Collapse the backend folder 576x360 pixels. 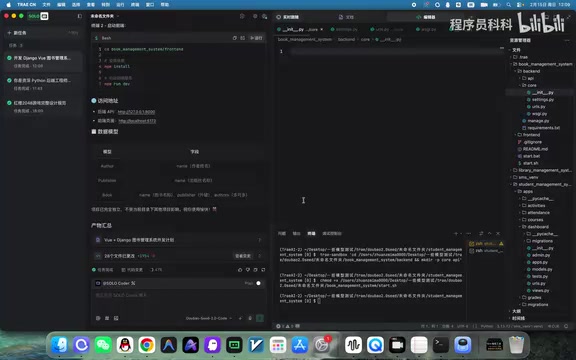[x=528, y=71]
